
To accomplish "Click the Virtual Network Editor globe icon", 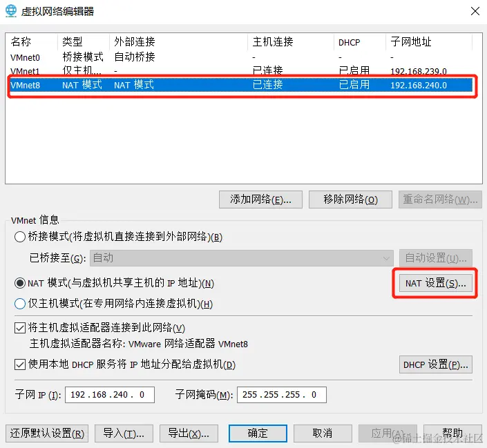I will coord(11,11).
